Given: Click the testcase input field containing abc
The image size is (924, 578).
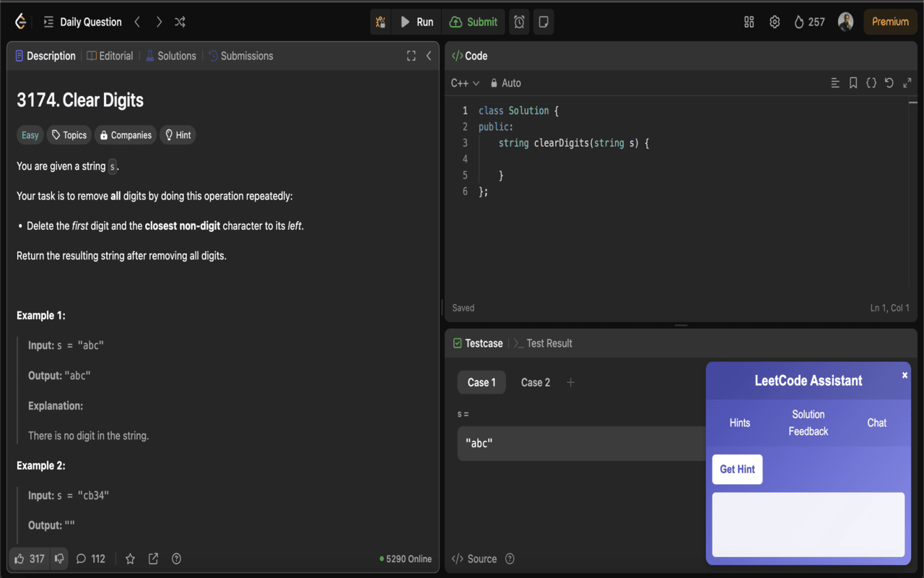Looking at the screenshot, I should pos(577,443).
